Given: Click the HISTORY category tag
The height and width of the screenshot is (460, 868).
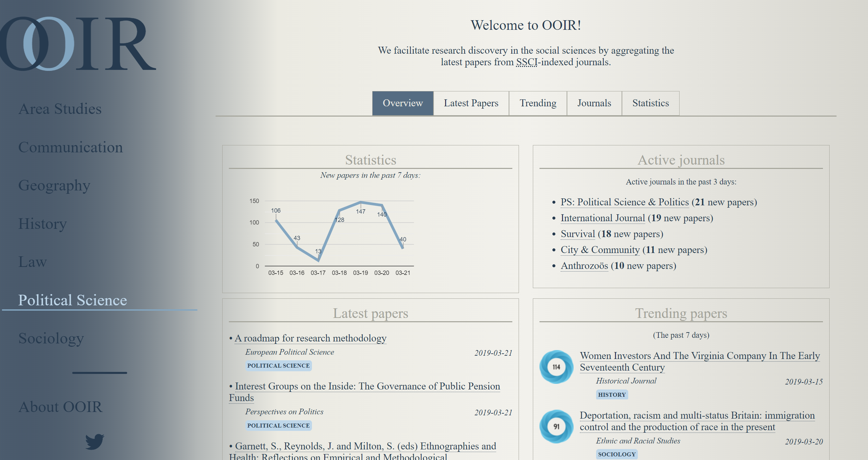Looking at the screenshot, I should click(x=612, y=395).
